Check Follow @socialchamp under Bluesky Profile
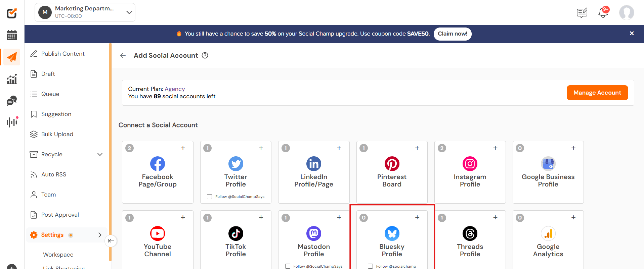 [x=371, y=266]
